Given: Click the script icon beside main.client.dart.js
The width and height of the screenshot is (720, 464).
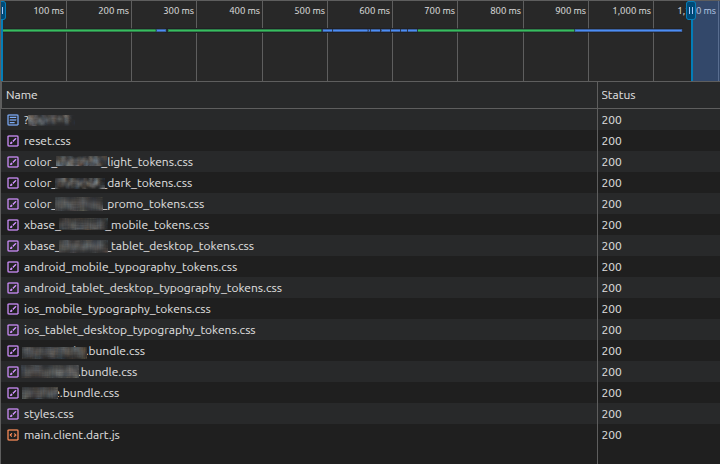Looking at the screenshot, I should point(13,435).
